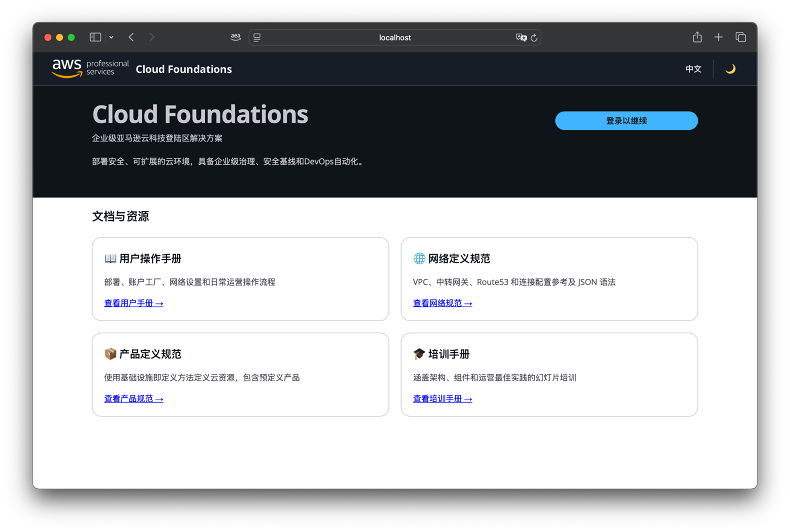Click the localhost address field

pos(395,37)
